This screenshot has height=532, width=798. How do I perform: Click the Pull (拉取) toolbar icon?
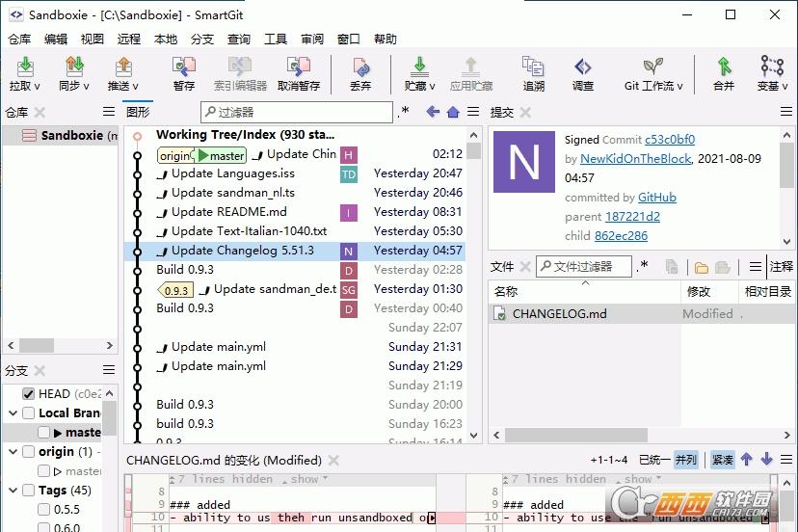[24, 66]
